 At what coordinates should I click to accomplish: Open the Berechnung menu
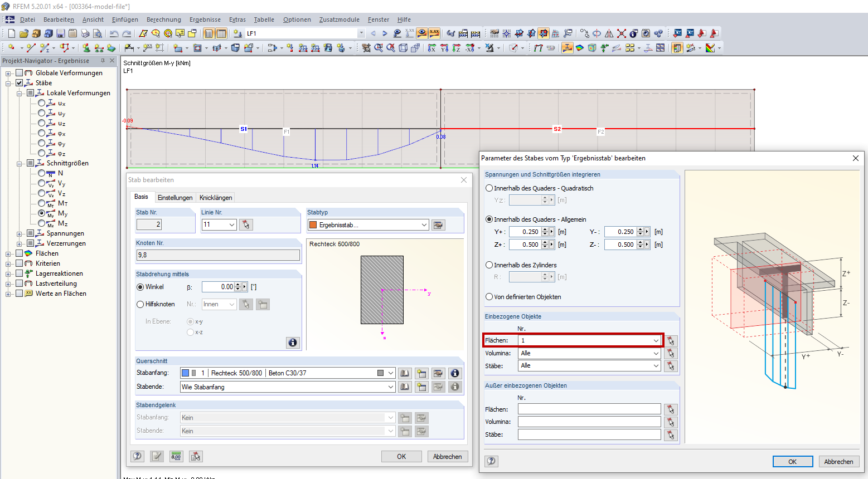tap(164, 19)
